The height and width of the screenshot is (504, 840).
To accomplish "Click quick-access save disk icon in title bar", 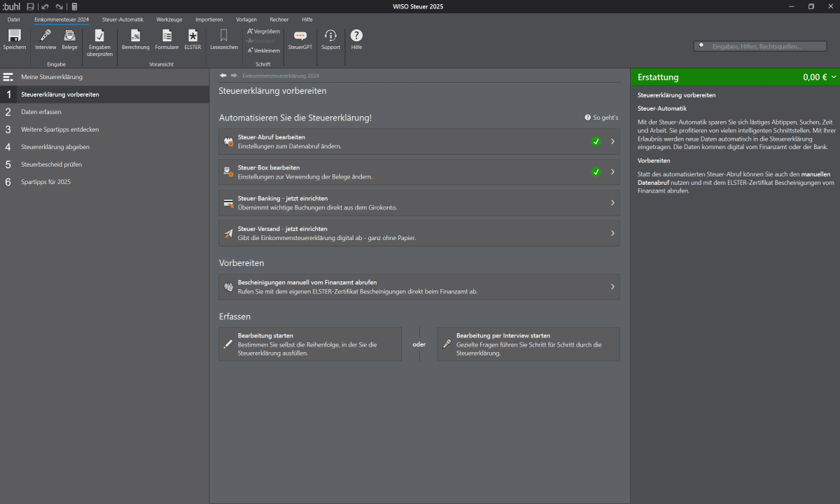I will click(x=30, y=6).
